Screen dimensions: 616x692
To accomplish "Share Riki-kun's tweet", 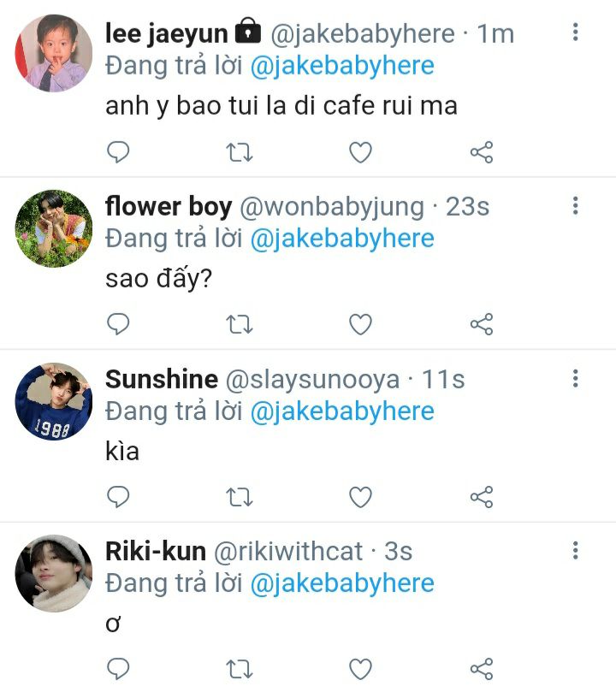I will tap(482, 669).
